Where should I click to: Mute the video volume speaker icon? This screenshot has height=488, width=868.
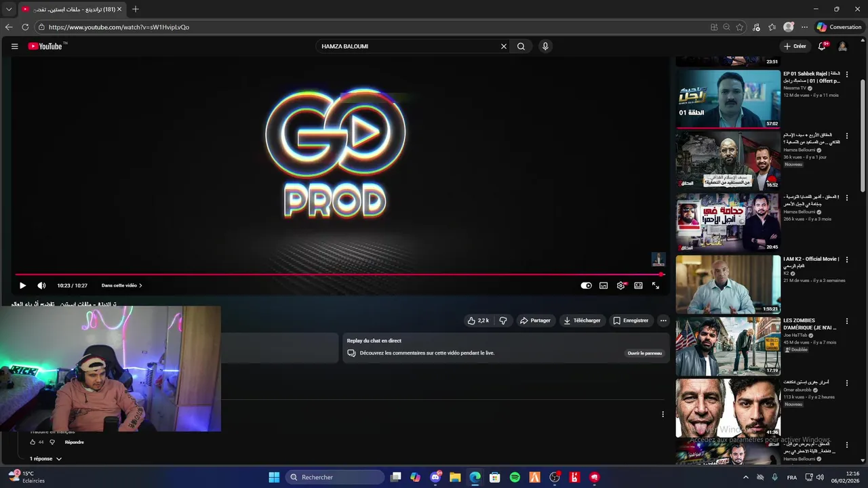tap(41, 285)
